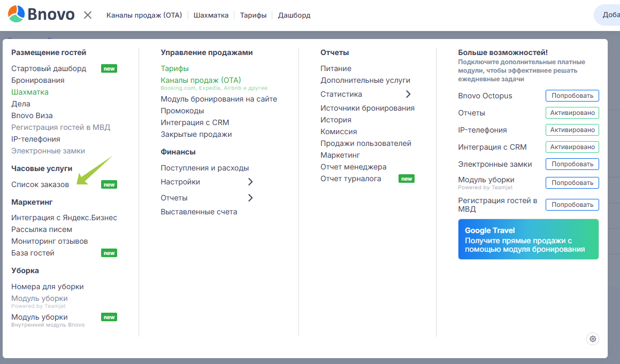Image resolution: width=620 pixels, height=364 pixels.
Task: Open Продажи пользователей report
Action: pos(366,143)
